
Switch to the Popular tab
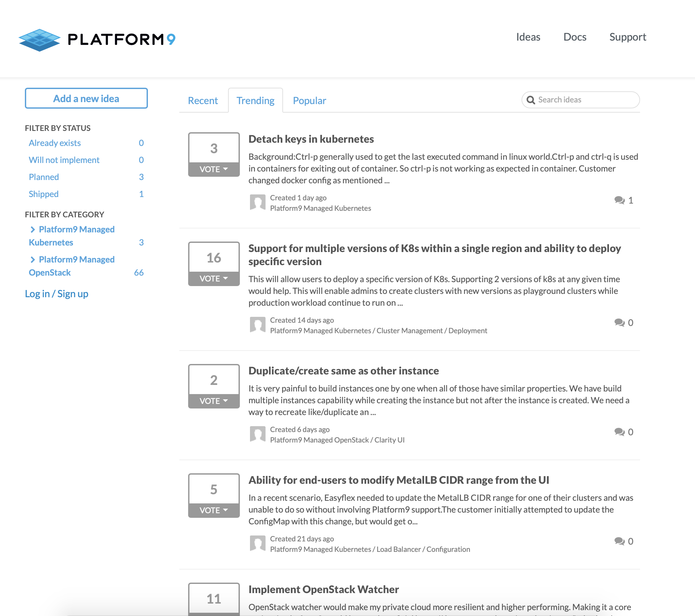309,101
